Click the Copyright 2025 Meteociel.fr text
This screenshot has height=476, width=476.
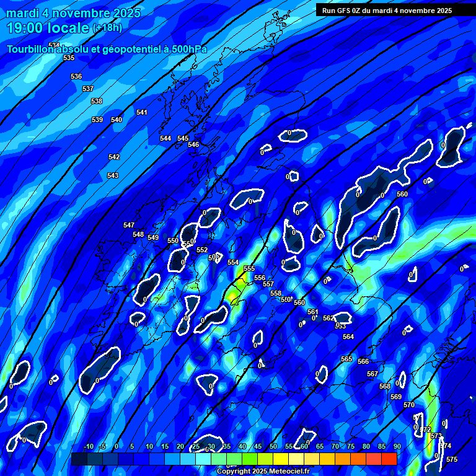click(263, 472)
